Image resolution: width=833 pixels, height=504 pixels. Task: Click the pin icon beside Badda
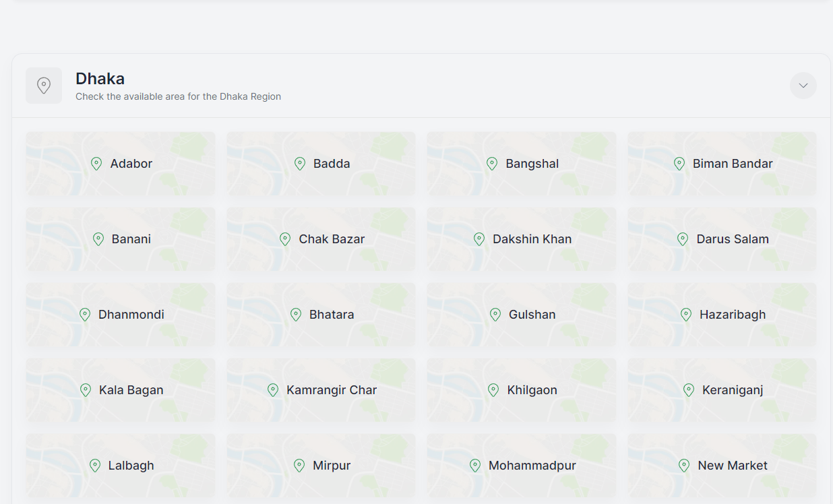click(x=300, y=164)
